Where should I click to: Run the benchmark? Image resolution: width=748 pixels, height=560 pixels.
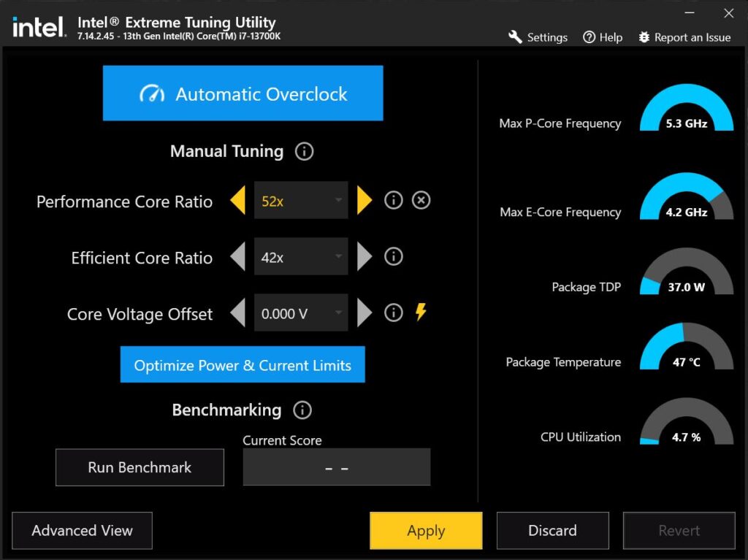tap(140, 467)
